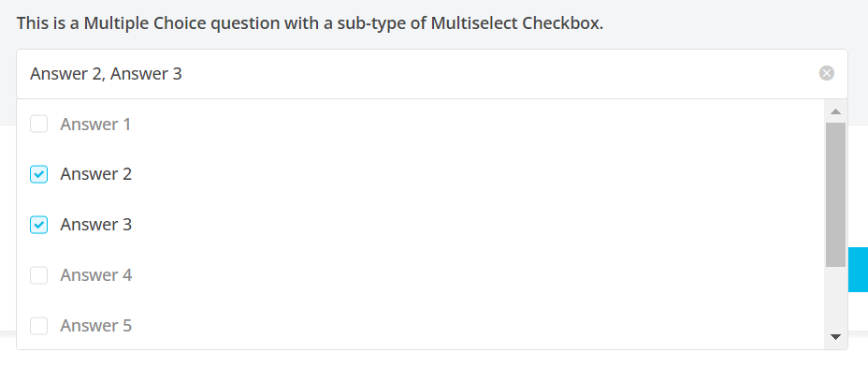Uncheck the Answer 2 checkbox
Screen dimensions: 868x383
click(x=38, y=174)
